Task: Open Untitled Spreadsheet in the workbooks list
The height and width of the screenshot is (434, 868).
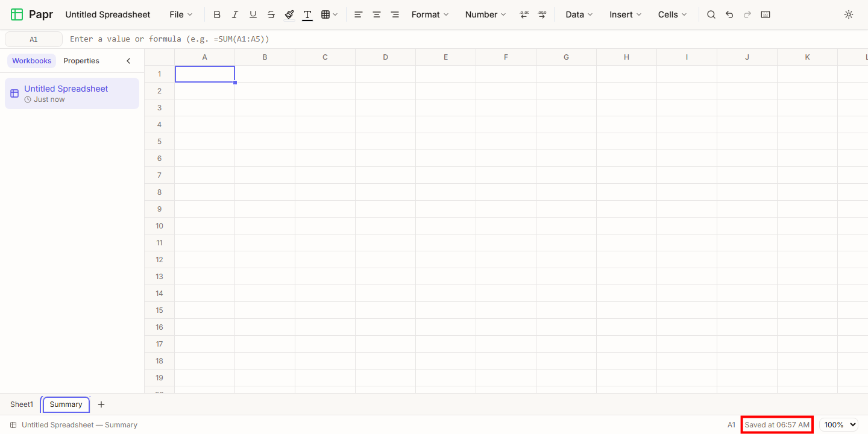Action: [x=72, y=93]
